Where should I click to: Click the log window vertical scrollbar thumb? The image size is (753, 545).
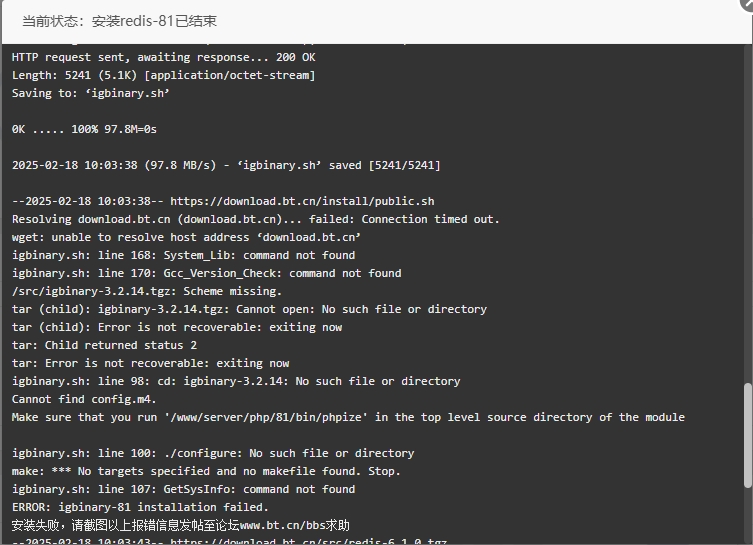[748, 436]
